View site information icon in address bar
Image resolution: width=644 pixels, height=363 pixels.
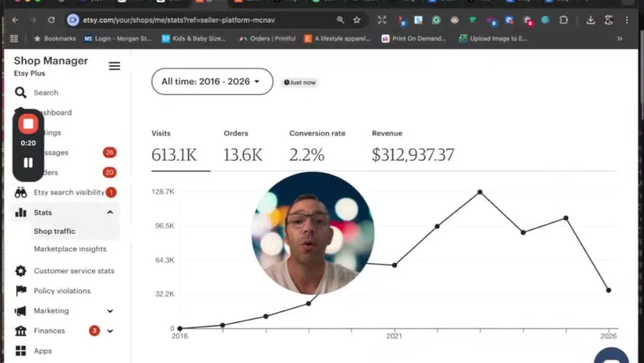[73, 20]
